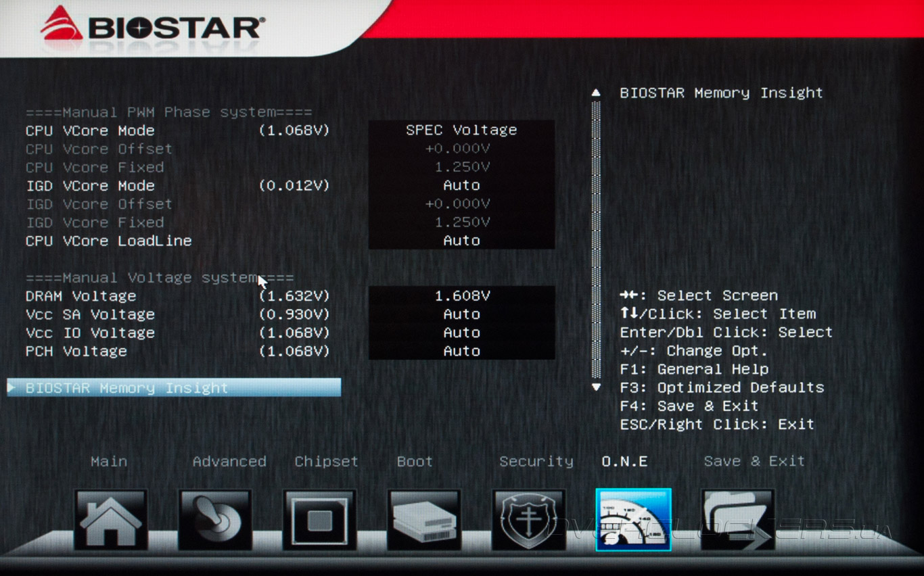The width and height of the screenshot is (924, 576).
Task: Change Vcc SA Voltage Auto value
Action: coord(461,314)
